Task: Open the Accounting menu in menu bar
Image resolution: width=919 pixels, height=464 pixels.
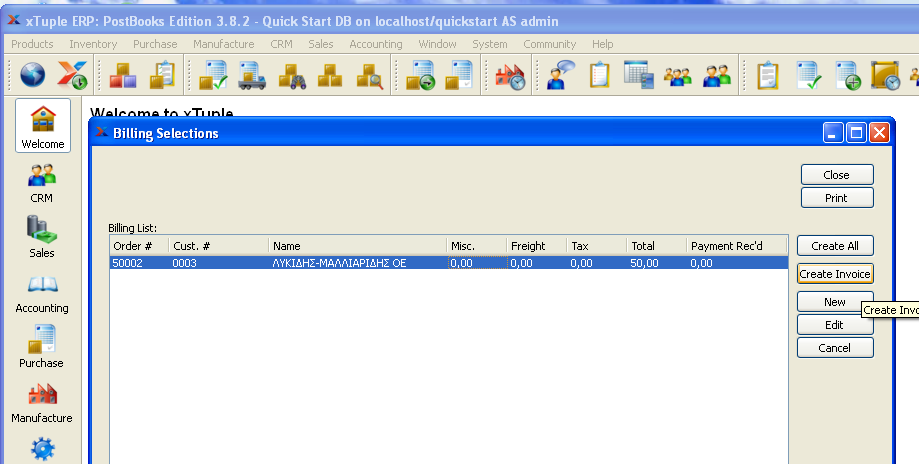Action: point(376,44)
